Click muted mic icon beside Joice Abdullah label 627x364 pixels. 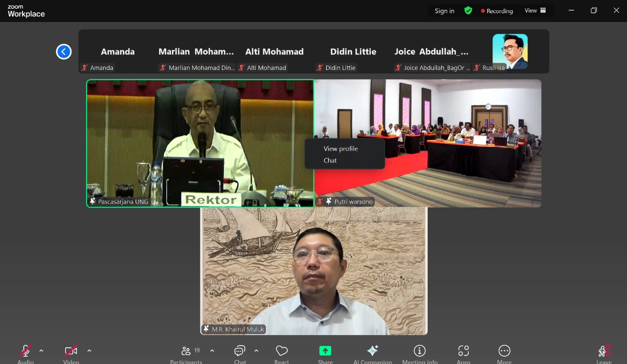[398, 68]
